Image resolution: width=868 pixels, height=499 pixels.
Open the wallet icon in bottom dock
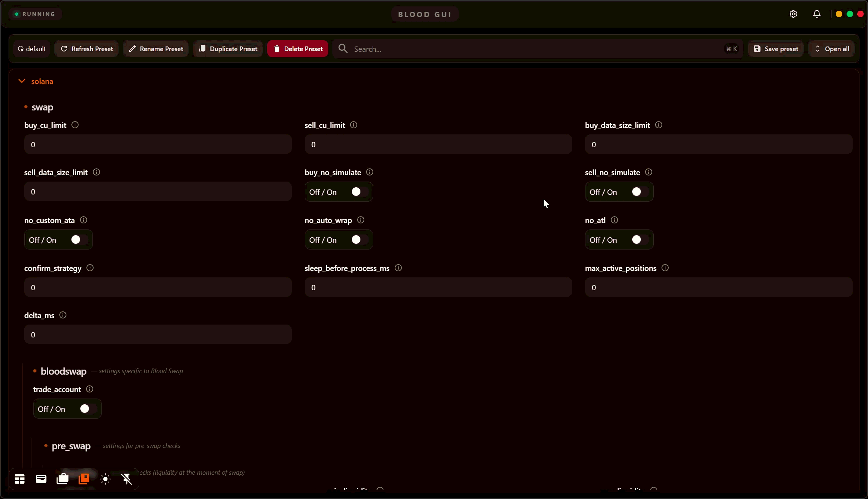coord(41,479)
